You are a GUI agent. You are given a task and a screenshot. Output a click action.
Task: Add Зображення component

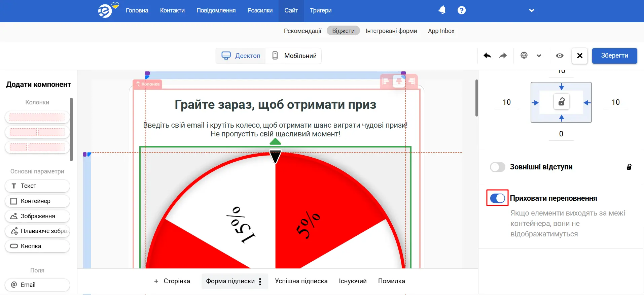click(x=37, y=216)
